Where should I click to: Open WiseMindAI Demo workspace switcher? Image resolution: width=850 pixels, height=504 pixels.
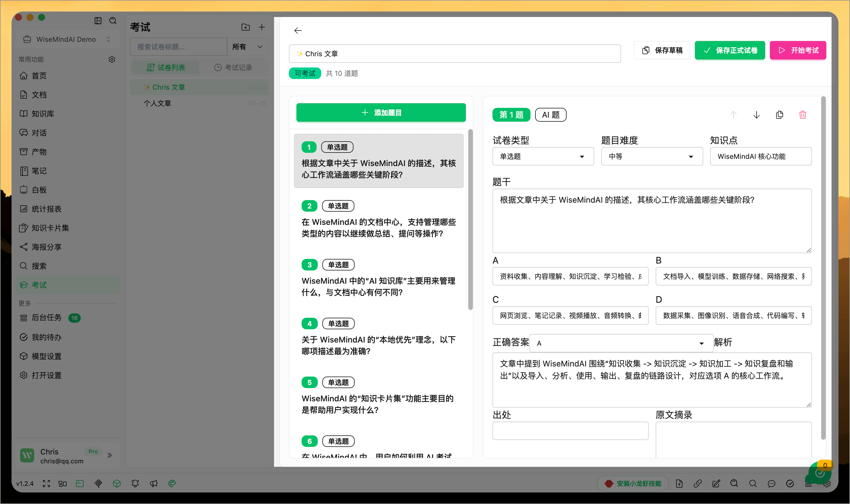pos(67,40)
